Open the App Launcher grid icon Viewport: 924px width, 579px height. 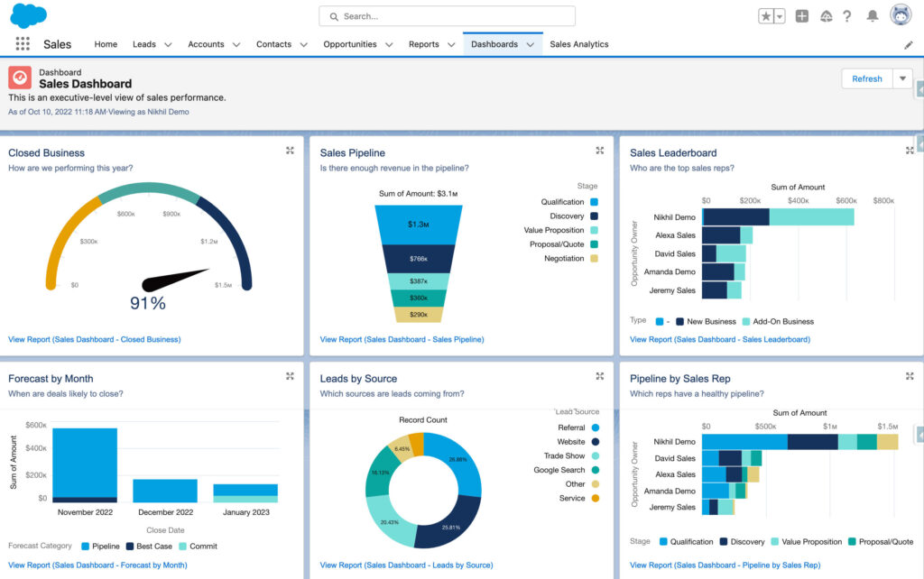[23, 44]
